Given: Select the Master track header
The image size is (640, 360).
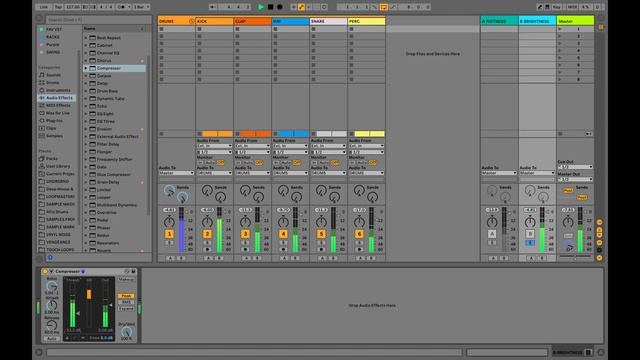Looking at the screenshot, I should 576,21.
